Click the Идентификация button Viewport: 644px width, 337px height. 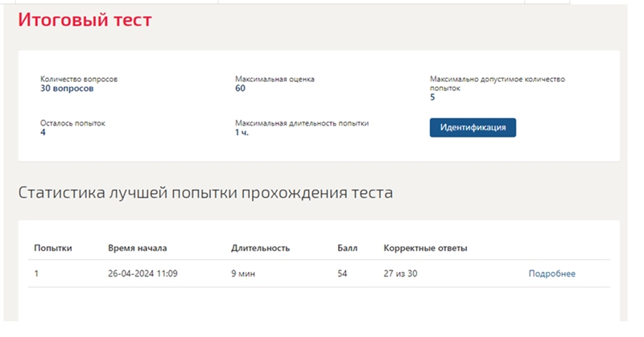point(473,128)
